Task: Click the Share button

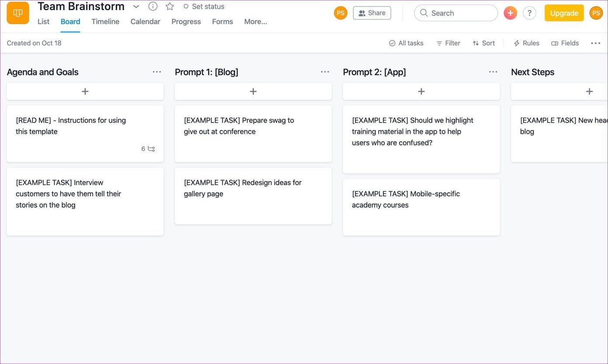Action: pyautogui.click(x=372, y=13)
